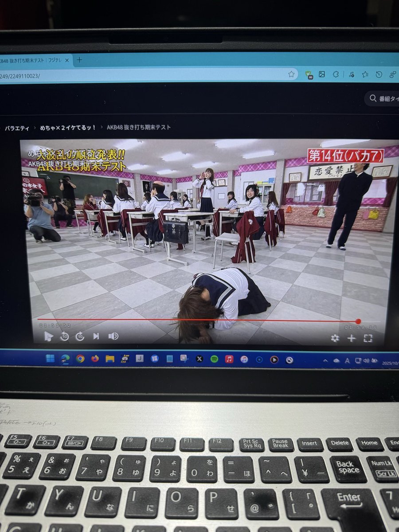This screenshot has height=532, width=399.
Task: Open the バラエティ breadcrumb link
Action: [17, 128]
